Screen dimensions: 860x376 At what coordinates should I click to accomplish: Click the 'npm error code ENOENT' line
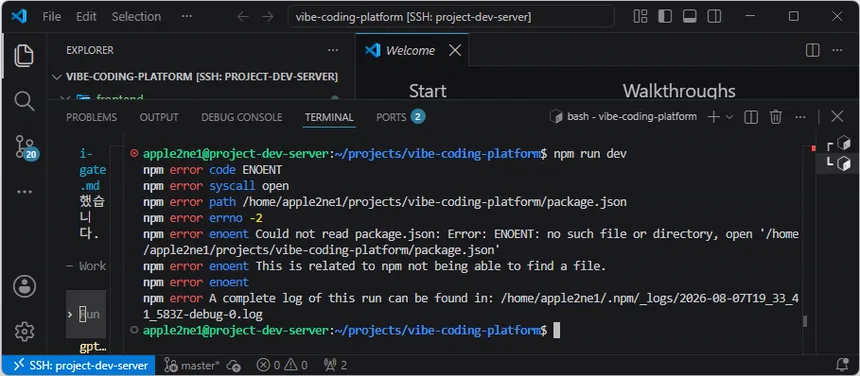(x=212, y=170)
